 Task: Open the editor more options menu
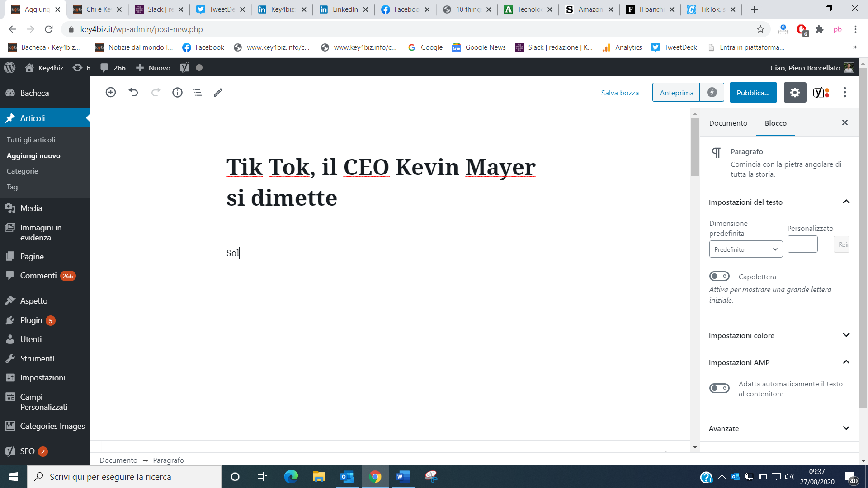point(844,92)
